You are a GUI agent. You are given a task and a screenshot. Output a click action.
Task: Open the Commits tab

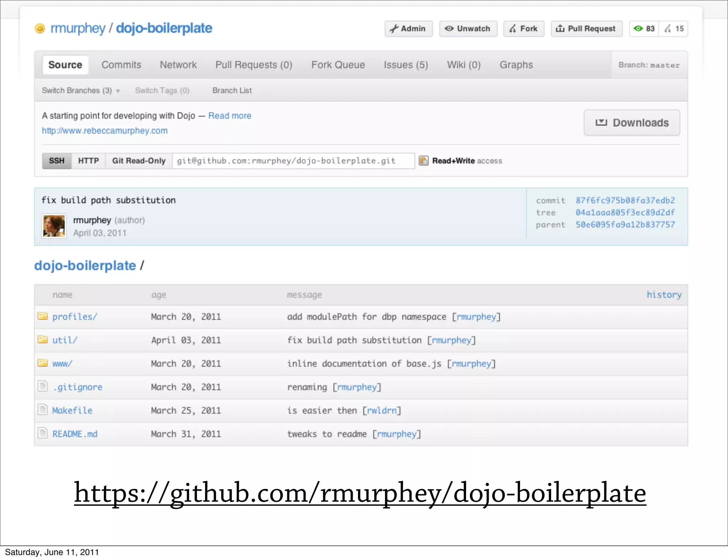[121, 65]
